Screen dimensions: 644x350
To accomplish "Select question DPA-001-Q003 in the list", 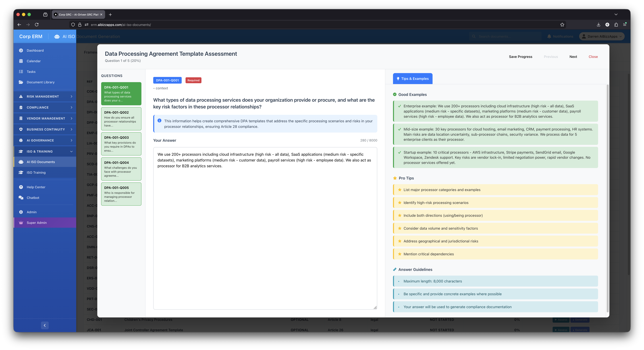I will click(121, 144).
